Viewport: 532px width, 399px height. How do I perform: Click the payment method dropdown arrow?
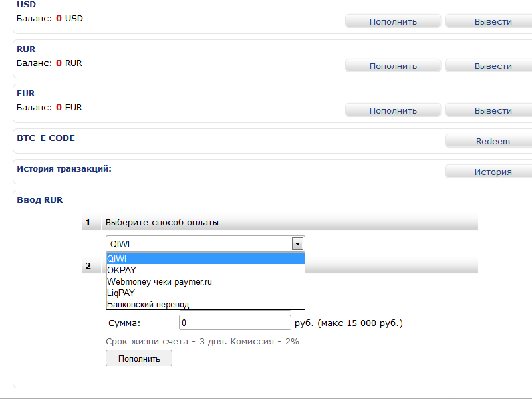298,244
